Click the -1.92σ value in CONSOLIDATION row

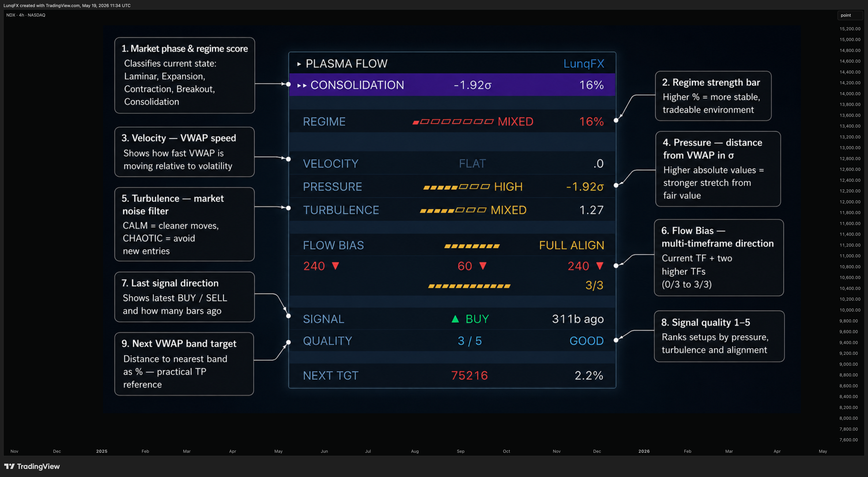click(x=472, y=85)
